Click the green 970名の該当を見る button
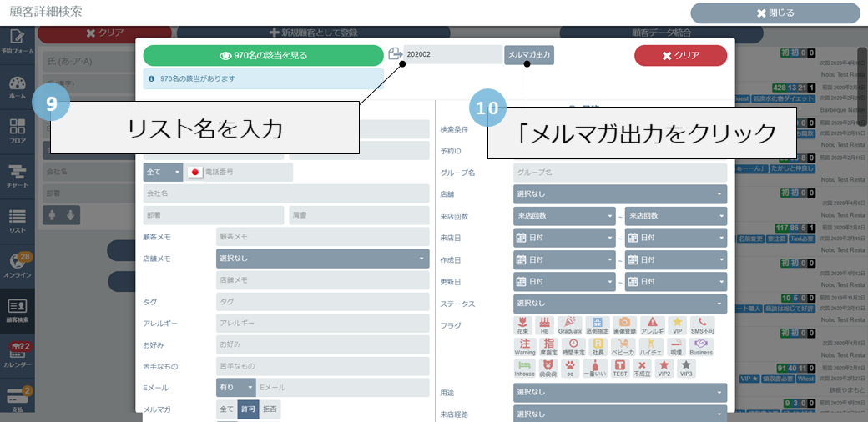 pos(263,55)
